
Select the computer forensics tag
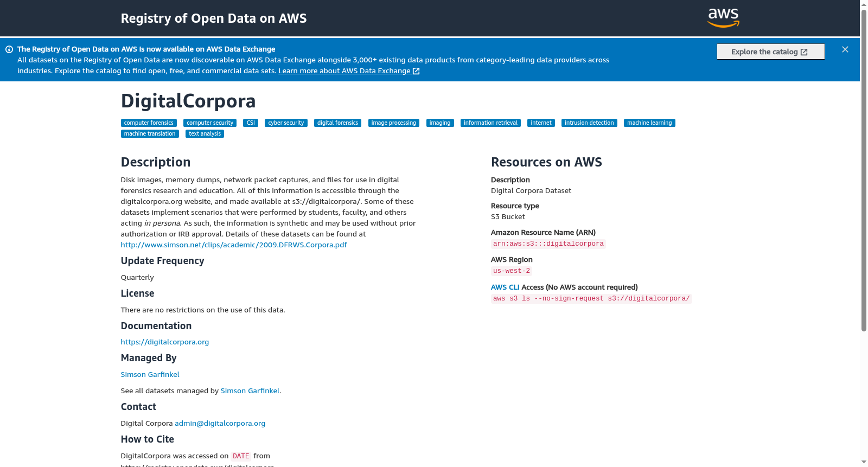149,123
